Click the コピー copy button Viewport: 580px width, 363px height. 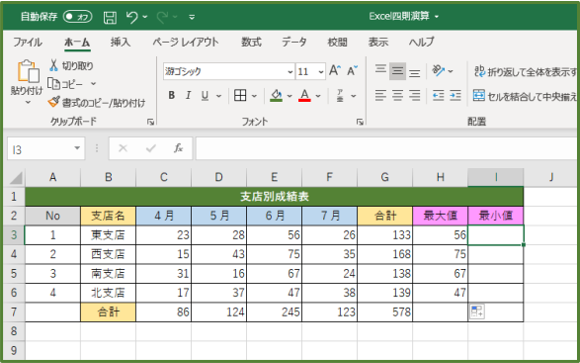(x=65, y=84)
